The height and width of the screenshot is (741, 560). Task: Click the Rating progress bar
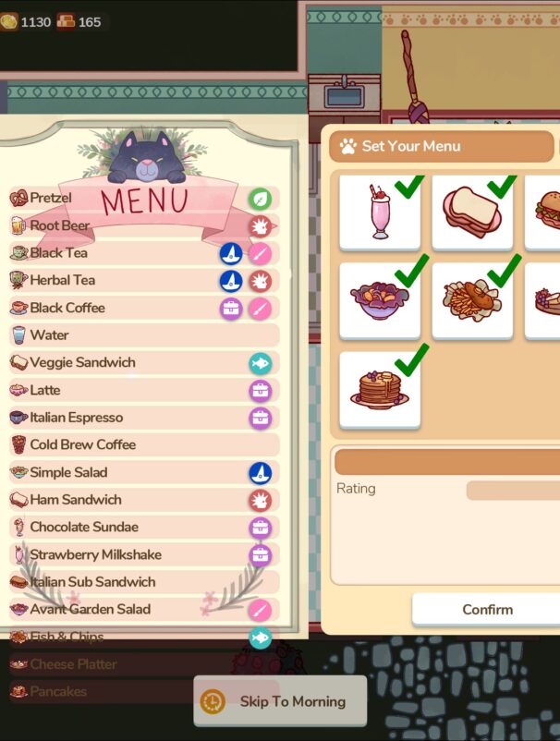coord(513,491)
